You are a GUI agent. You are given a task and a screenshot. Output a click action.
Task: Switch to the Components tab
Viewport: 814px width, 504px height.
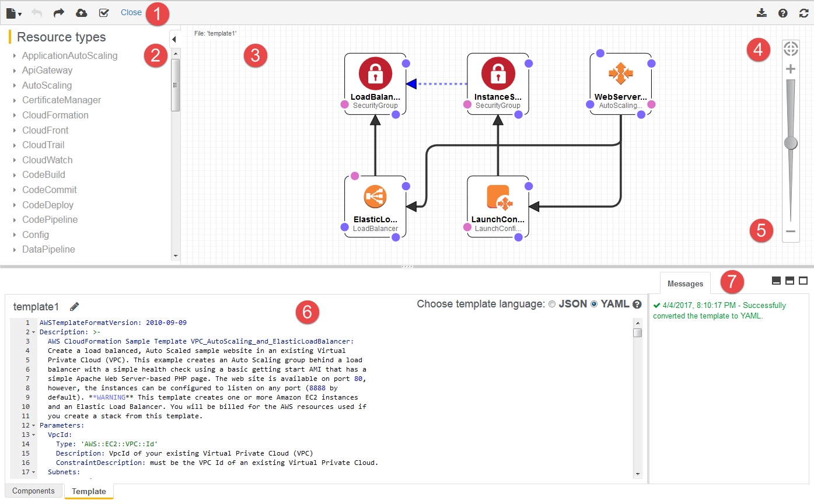pos(33,491)
